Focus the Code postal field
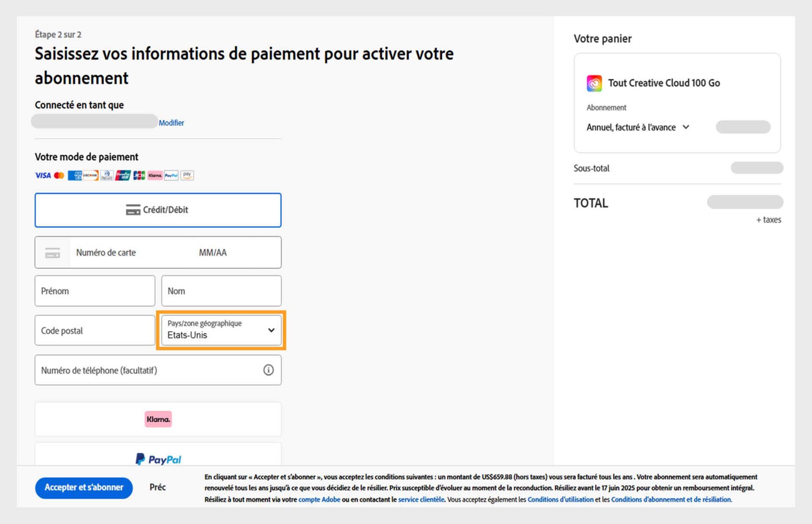812x524 pixels. (x=95, y=330)
